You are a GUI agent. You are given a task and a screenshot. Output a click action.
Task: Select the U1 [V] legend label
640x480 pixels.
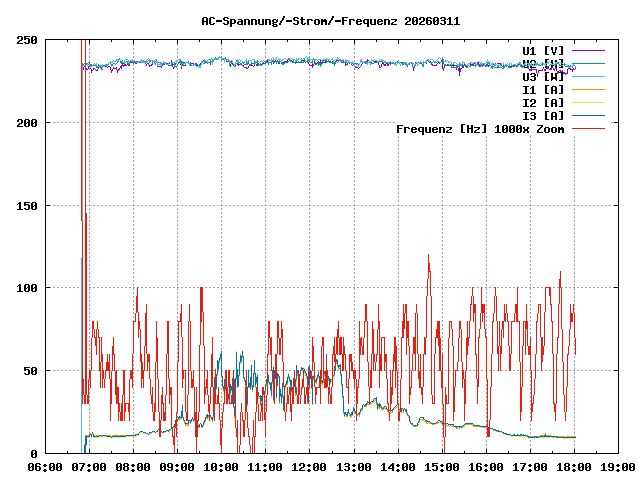click(x=543, y=50)
